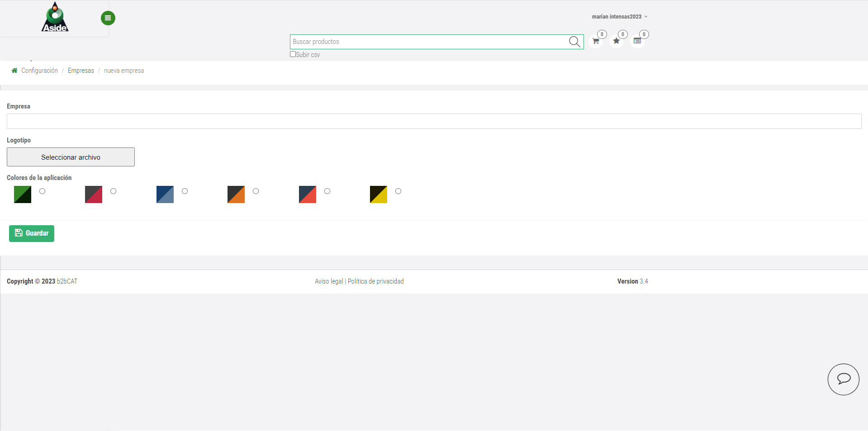
Task: Click the search magnifier icon
Action: coord(574,42)
